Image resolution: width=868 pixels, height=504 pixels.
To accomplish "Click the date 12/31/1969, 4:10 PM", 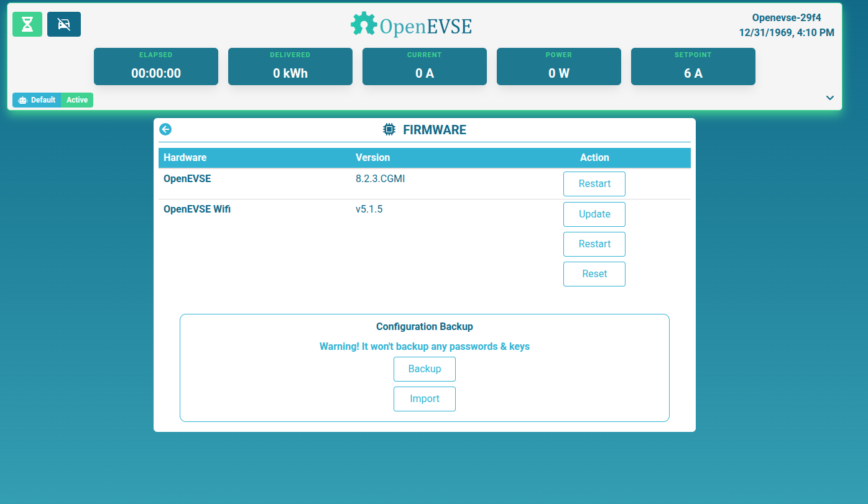I will (x=787, y=32).
